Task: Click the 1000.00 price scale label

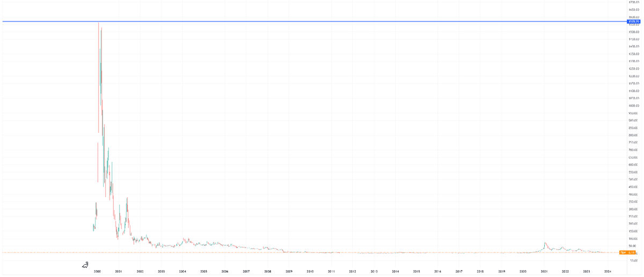Action: point(633,106)
